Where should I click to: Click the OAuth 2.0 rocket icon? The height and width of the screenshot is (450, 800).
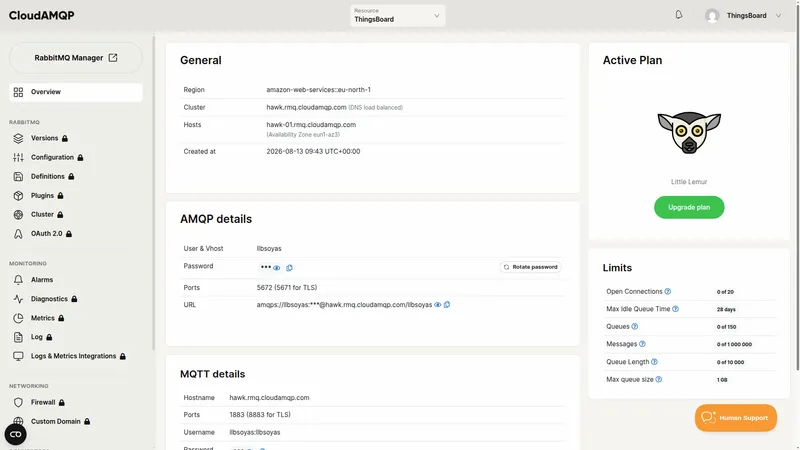(x=18, y=234)
